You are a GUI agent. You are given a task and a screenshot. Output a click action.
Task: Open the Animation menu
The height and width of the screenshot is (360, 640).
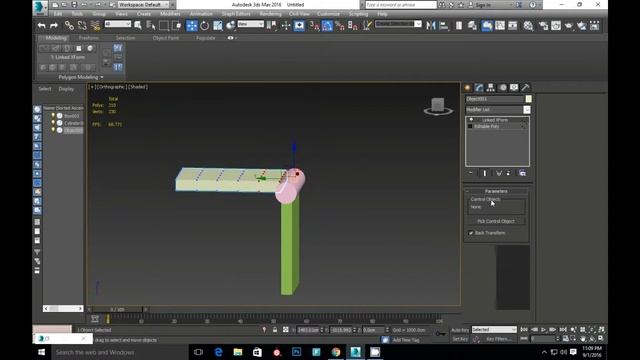(x=201, y=14)
